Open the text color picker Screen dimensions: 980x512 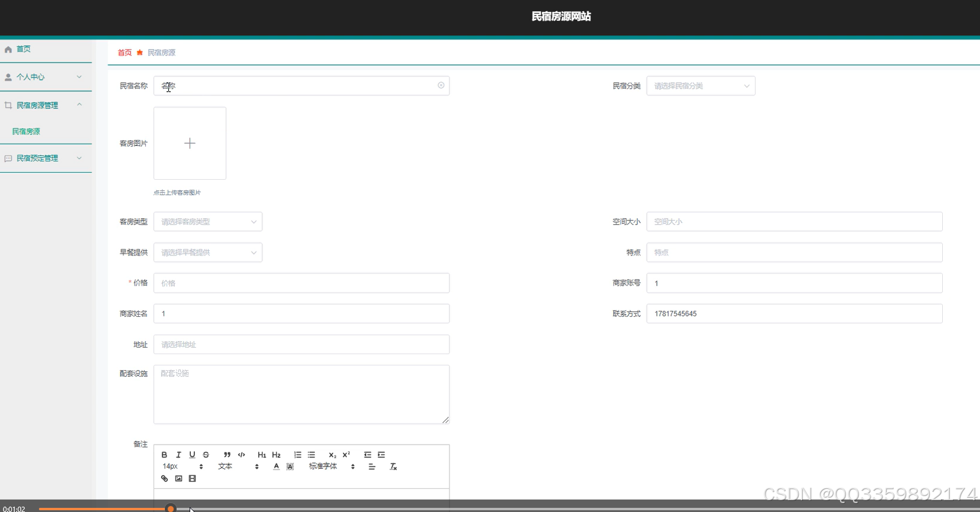click(x=276, y=466)
